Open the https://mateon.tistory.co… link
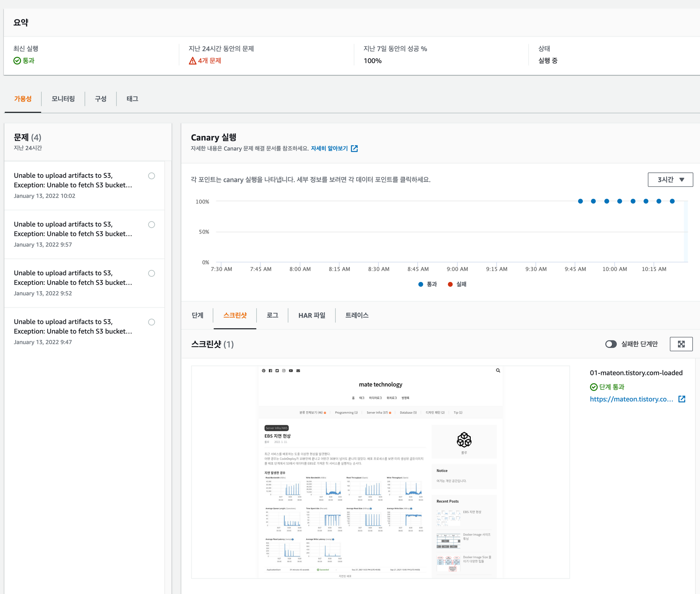This screenshot has width=700, height=594. point(631,399)
